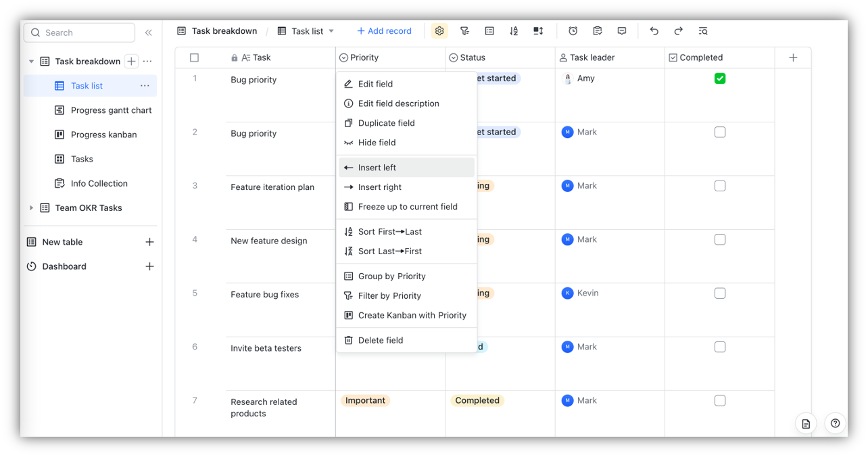This screenshot has height=457, width=868.
Task: Open the field configuration gear icon
Action: [439, 30]
